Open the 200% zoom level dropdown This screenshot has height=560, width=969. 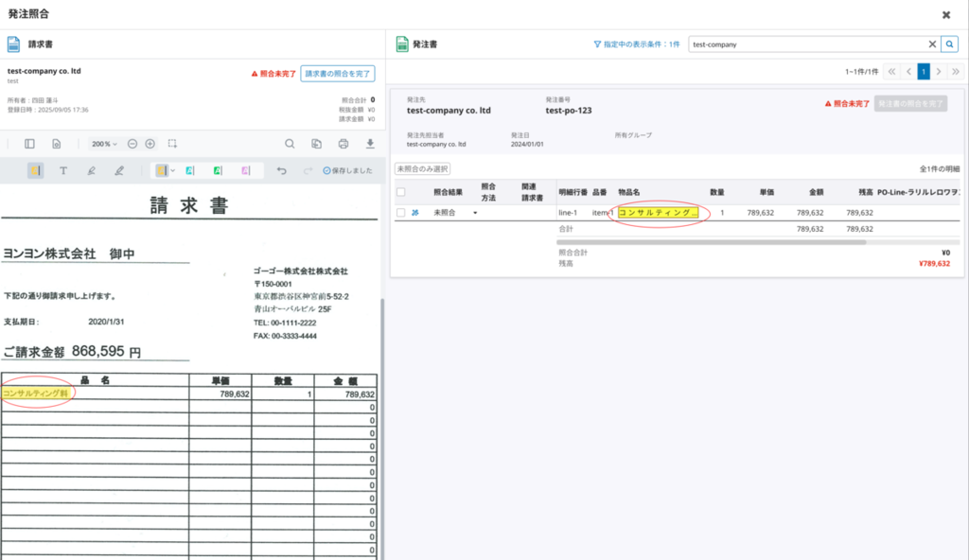104,144
